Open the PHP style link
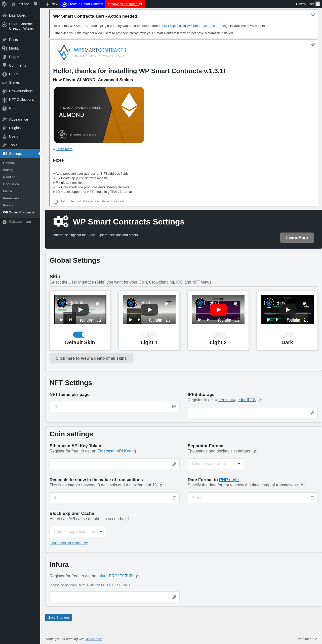322x644 pixels. 229,480
